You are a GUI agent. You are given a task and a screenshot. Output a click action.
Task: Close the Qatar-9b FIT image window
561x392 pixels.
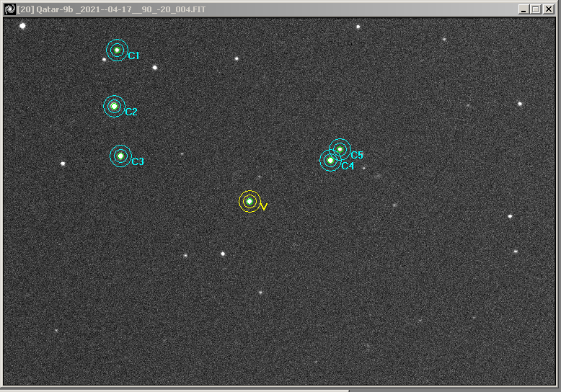549,9
